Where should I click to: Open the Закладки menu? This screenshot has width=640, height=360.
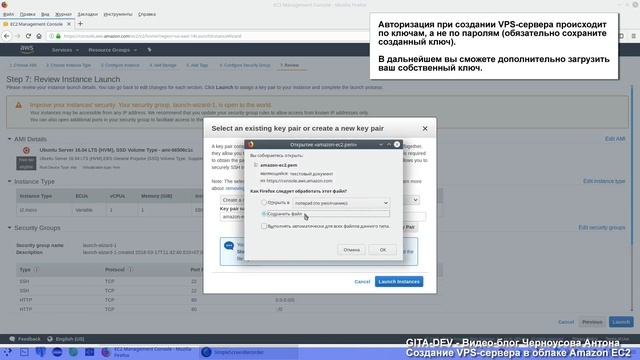pyautogui.click(x=87, y=14)
